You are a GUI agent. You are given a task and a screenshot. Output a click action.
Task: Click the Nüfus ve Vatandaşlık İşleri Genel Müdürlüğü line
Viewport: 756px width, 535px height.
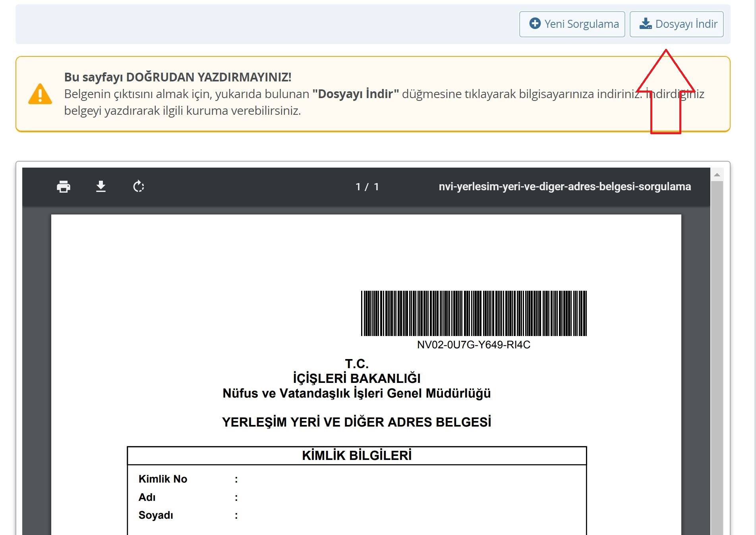[x=357, y=393]
